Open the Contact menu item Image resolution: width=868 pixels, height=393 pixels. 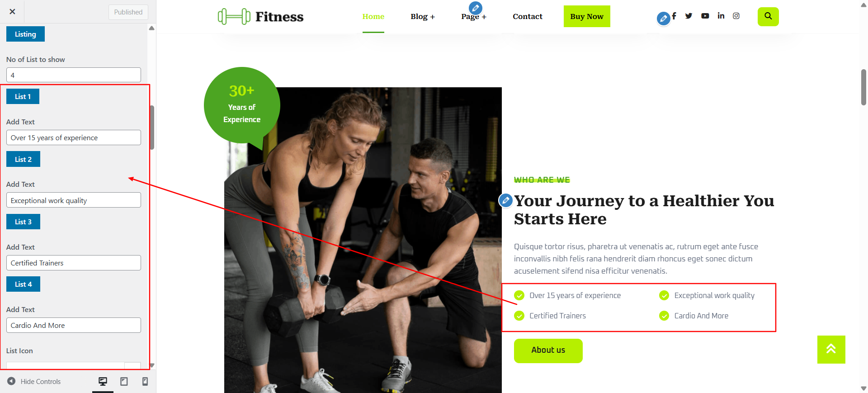tap(527, 17)
